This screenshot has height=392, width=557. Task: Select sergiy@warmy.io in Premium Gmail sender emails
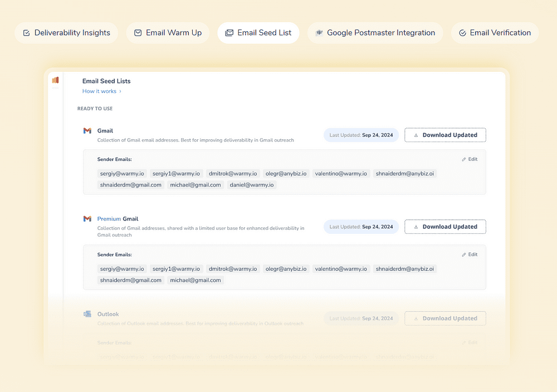pos(122,269)
